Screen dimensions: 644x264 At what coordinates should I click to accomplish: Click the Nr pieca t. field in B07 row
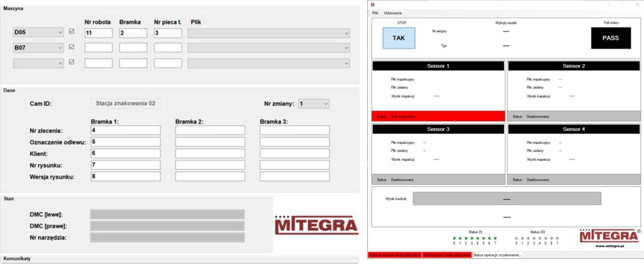click(168, 48)
